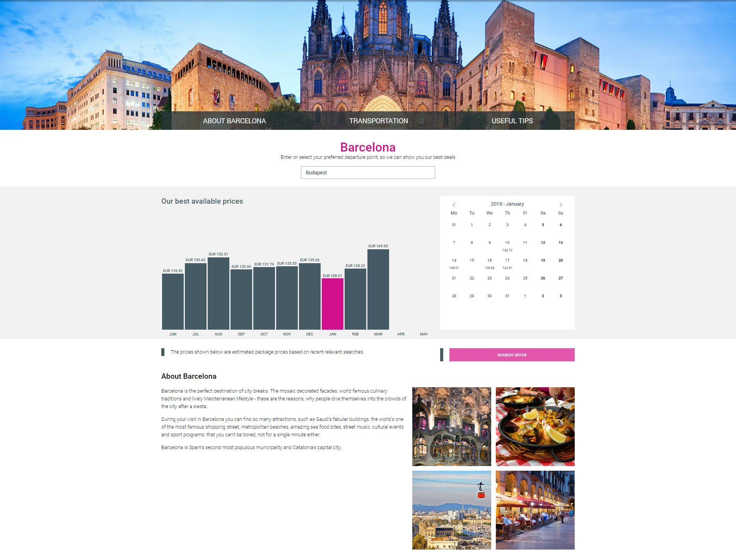Go to next month in calendar

pyautogui.click(x=560, y=205)
